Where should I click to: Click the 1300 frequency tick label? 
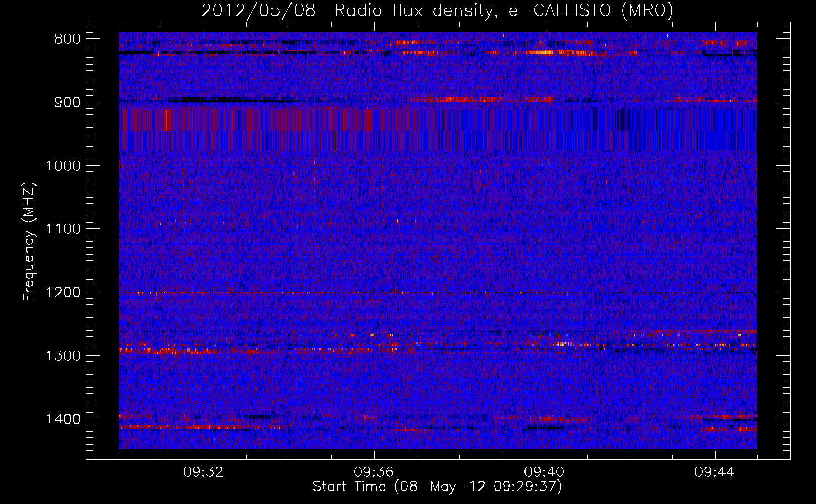(x=63, y=356)
